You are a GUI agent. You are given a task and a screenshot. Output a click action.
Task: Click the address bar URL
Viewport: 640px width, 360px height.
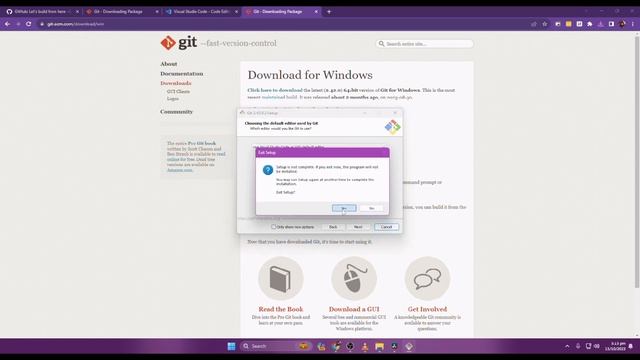click(x=76, y=24)
